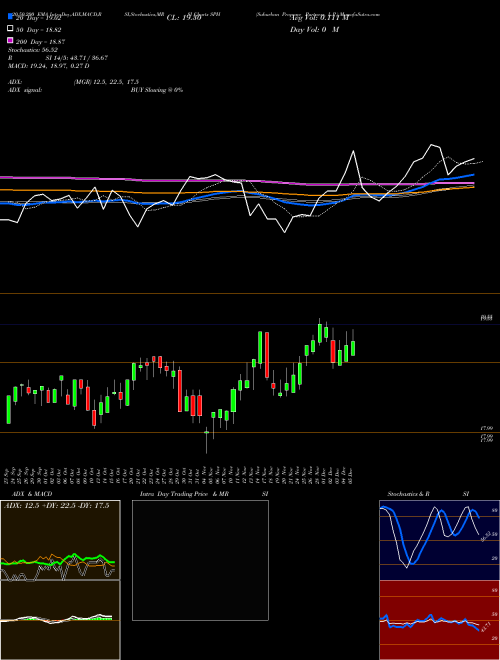Click the magenta 200 Day EMA legend swatch
The image size is (500, 660).
point(11,40)
